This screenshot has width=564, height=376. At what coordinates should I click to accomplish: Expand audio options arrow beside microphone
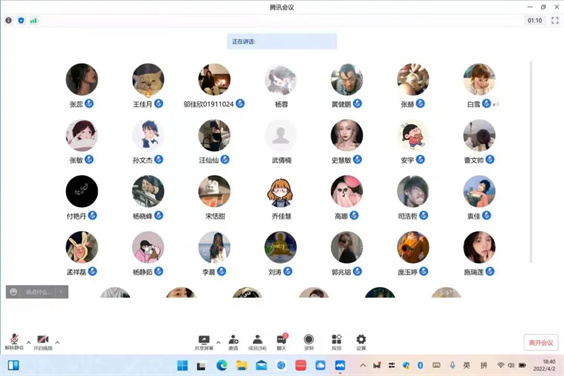[29, 342]
